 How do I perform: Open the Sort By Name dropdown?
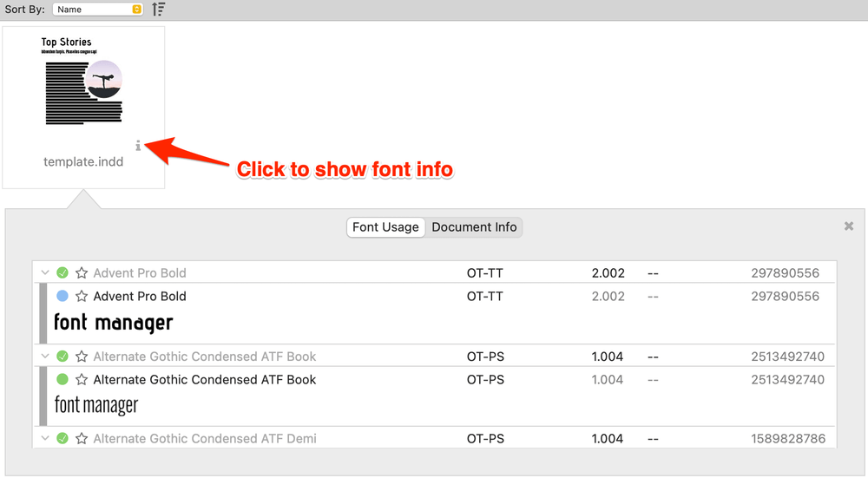point(97,10)
